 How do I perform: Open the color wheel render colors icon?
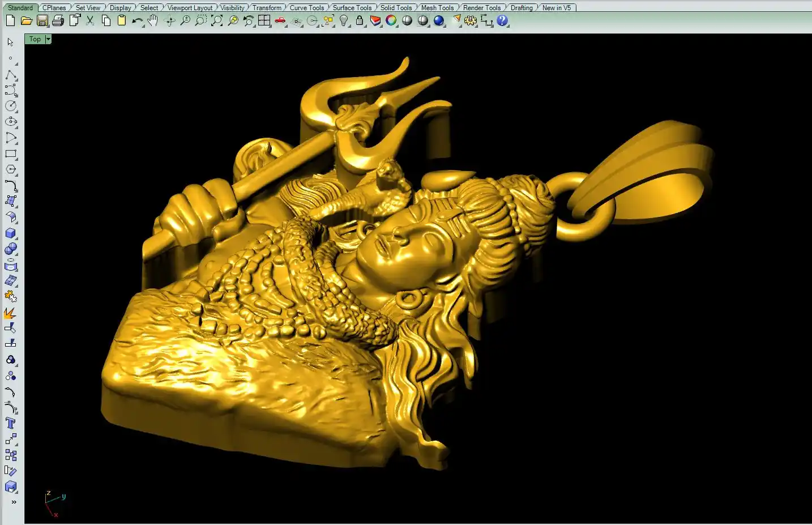[391, 21]
